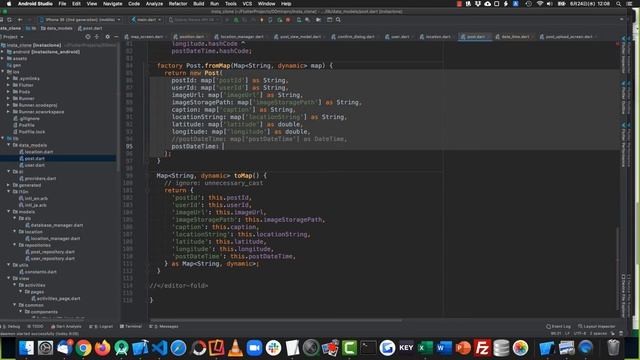Open the Refactor menu
This screenshot has height=360, width=640.
coord(178,4)
